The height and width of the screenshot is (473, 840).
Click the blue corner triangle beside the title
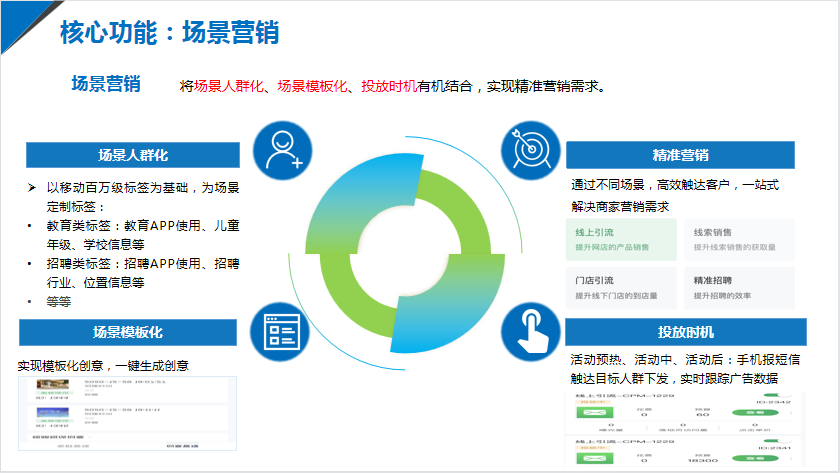click(x=18, y=20)
